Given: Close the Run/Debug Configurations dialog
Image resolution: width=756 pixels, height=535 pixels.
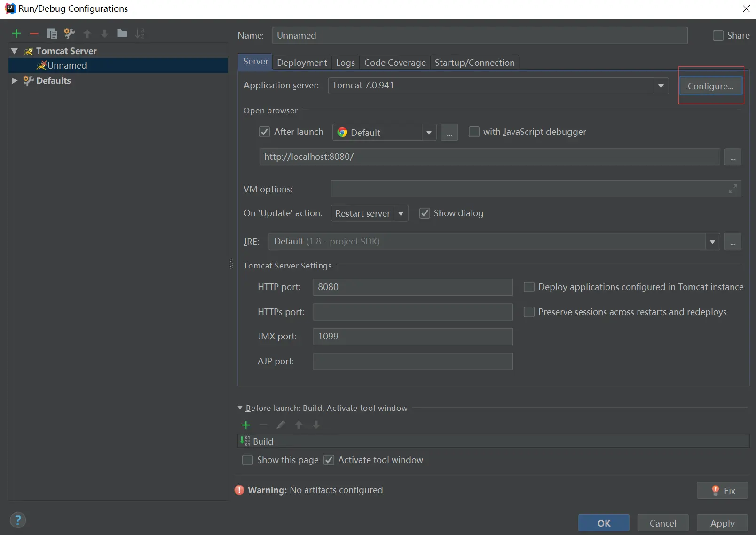Looking at the screenshot, I should [746, 8].
